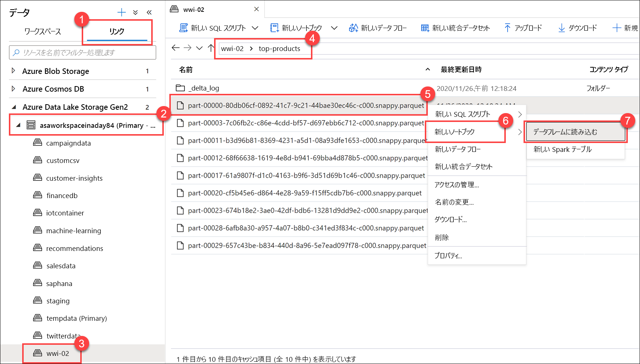Open the iotcontainer container

click(65, 213)
